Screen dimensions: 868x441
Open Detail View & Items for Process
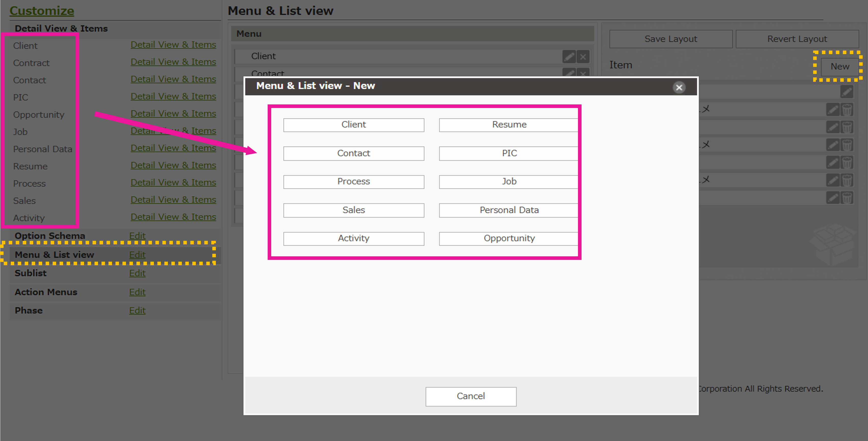[173, 182]
